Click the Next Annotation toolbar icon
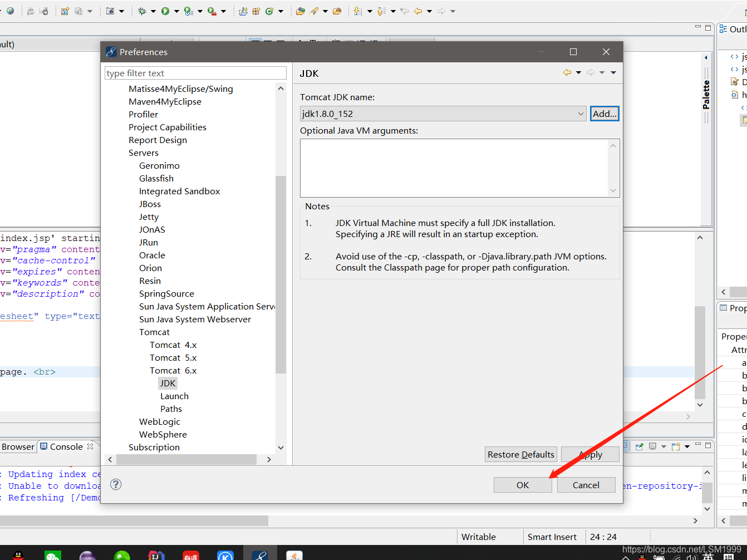747x560 pixels. click(357, 11)
